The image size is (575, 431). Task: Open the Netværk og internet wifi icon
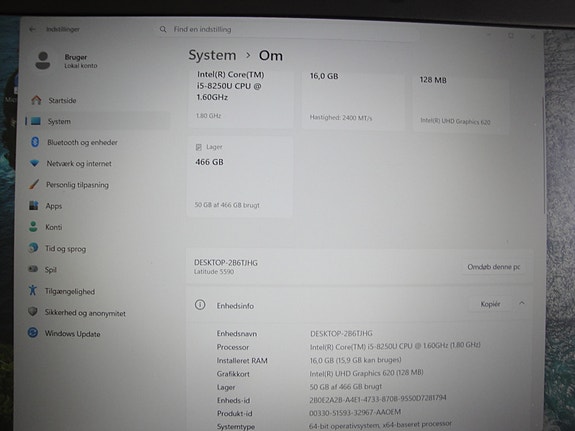[34, 163]
